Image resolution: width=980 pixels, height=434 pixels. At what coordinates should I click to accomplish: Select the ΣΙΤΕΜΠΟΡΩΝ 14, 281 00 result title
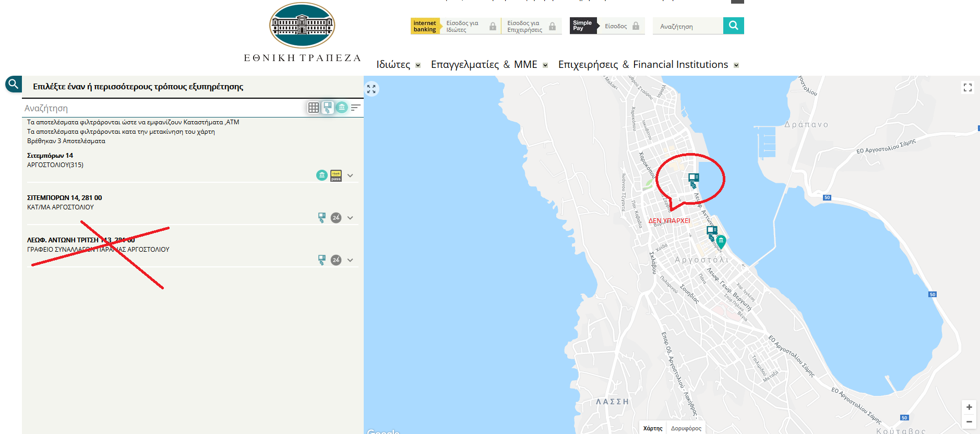(x=65, y=198)
